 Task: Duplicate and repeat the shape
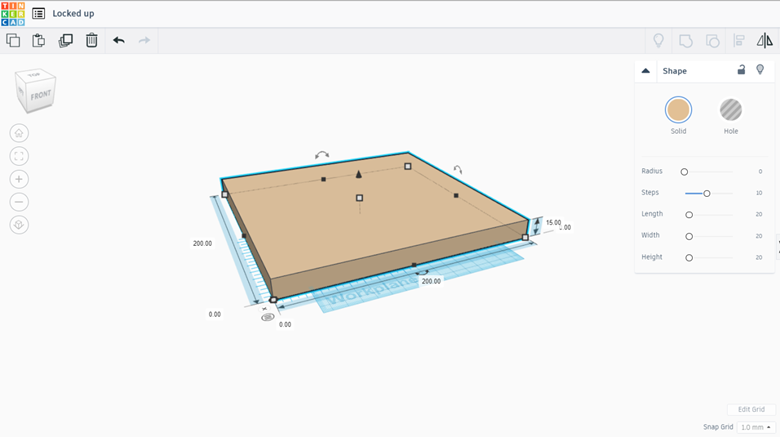click(65, 40)
